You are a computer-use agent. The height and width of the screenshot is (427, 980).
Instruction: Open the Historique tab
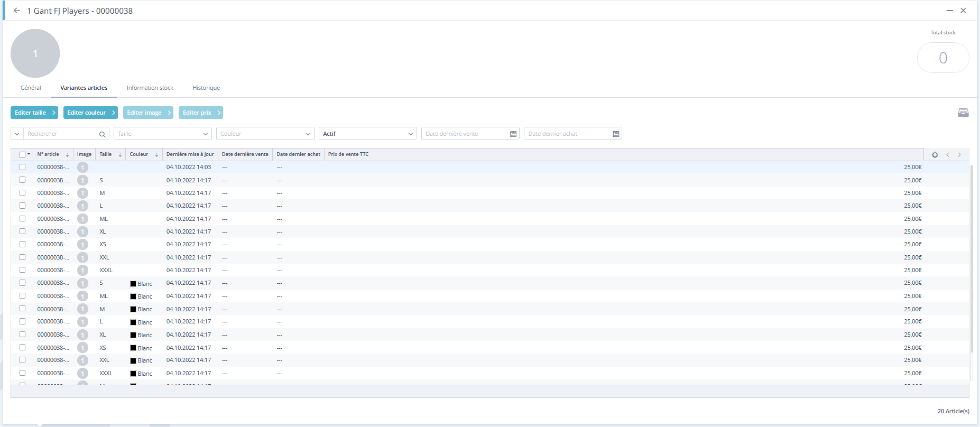click(206, 88)
